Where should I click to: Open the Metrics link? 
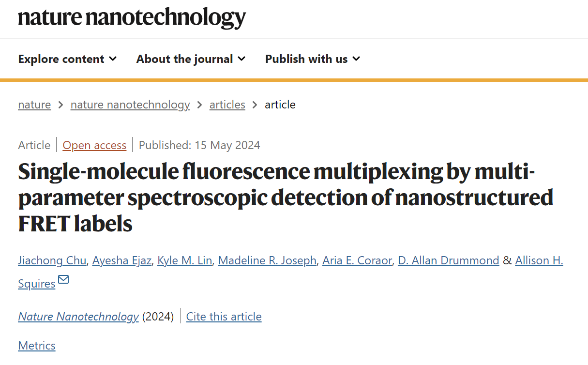37,346
